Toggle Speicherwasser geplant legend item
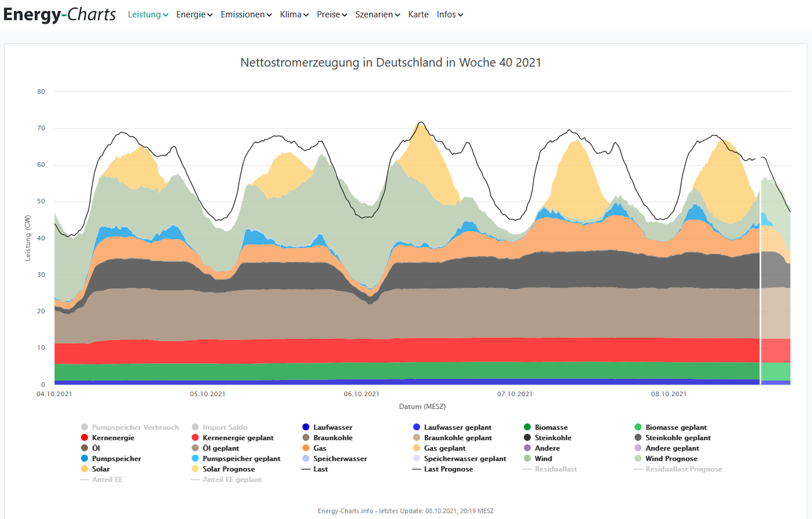Viewport: 812px width, 519px height. pyautogui.click(x=460, y=459)
